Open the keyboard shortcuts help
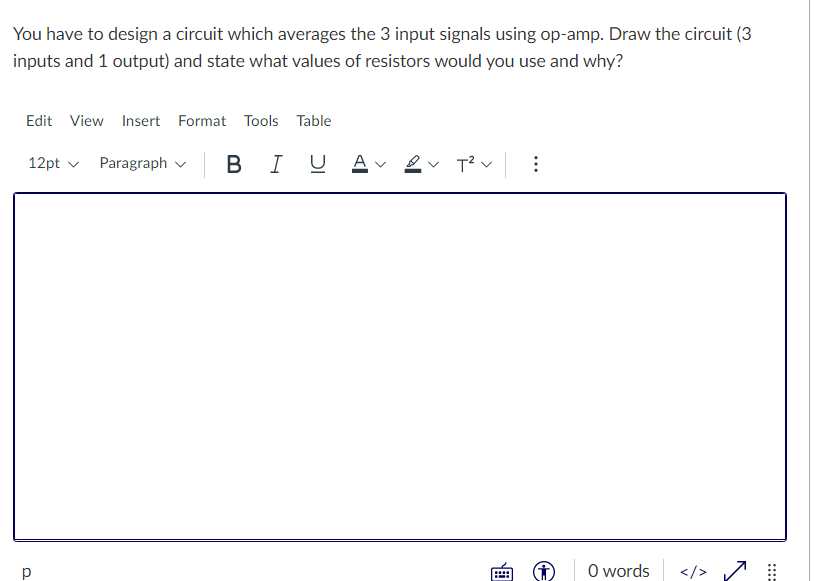Viewport: 819px width, 581px height. click(x=502, y=571)
